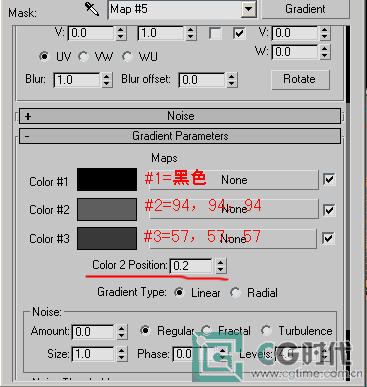Click the Noise Size field
Image resolution: width=367 pixels, height=387 pixels.
point(93,354)
